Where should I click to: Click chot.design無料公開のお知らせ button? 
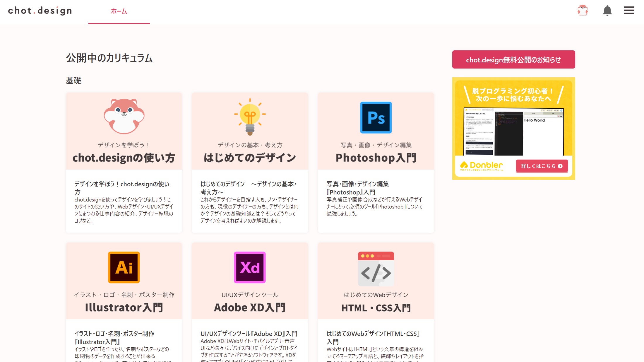pos(513,59)
